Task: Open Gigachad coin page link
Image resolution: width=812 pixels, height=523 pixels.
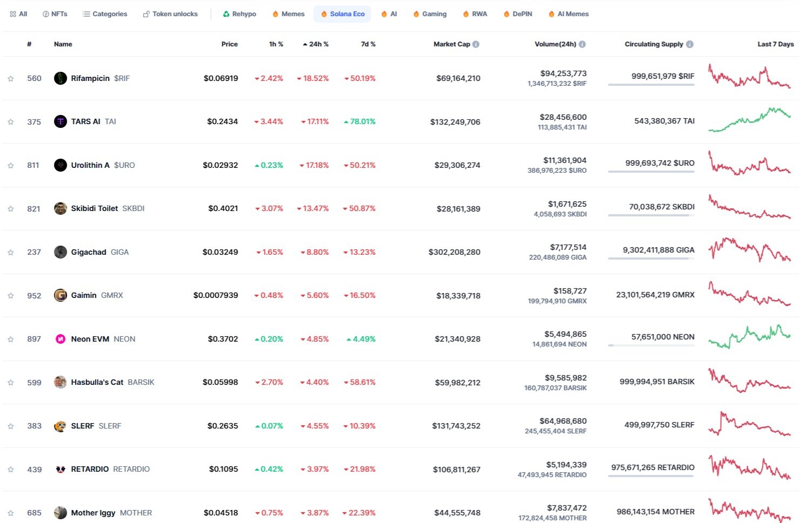Action: click(100, 252)
